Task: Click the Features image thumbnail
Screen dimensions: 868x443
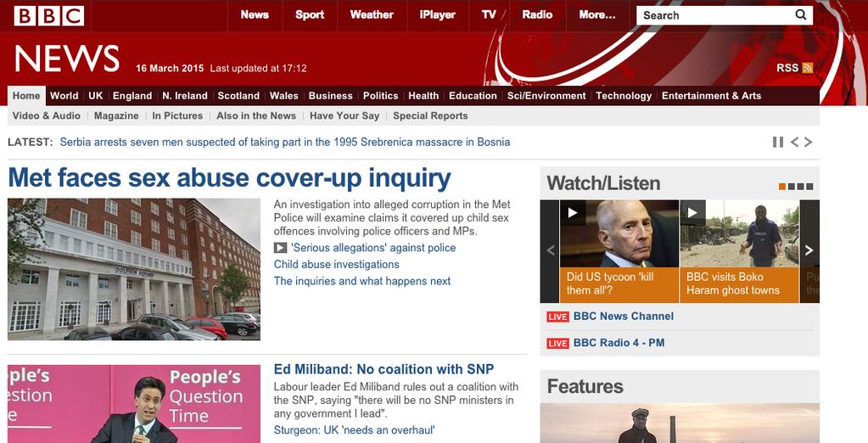Action: pyautogui.click(x=680, y=423)
